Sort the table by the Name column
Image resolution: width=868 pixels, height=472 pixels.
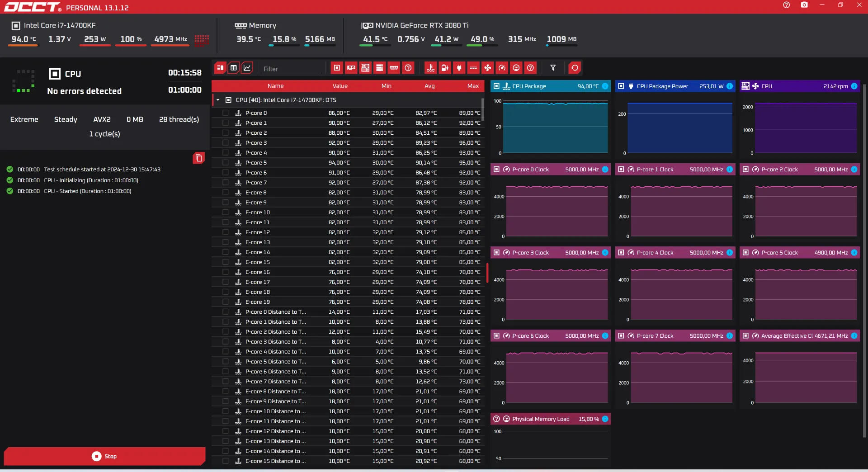pyautogui.click(x=275, y=86)
